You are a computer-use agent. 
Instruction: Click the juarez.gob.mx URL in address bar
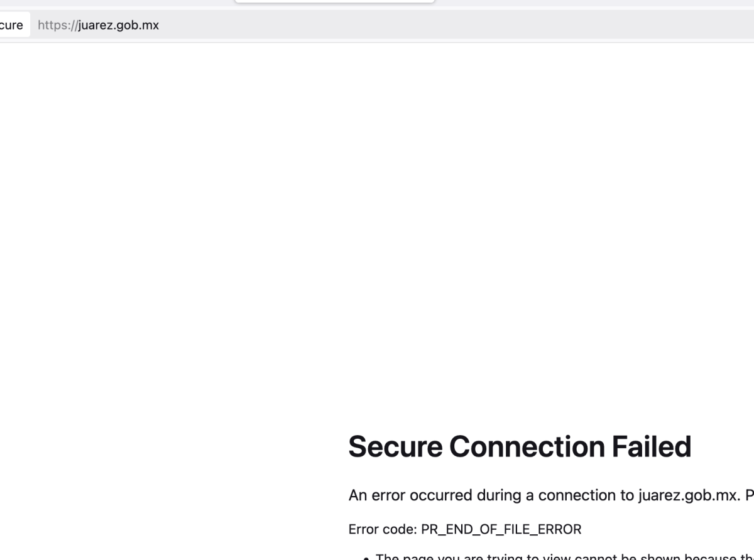119,25
